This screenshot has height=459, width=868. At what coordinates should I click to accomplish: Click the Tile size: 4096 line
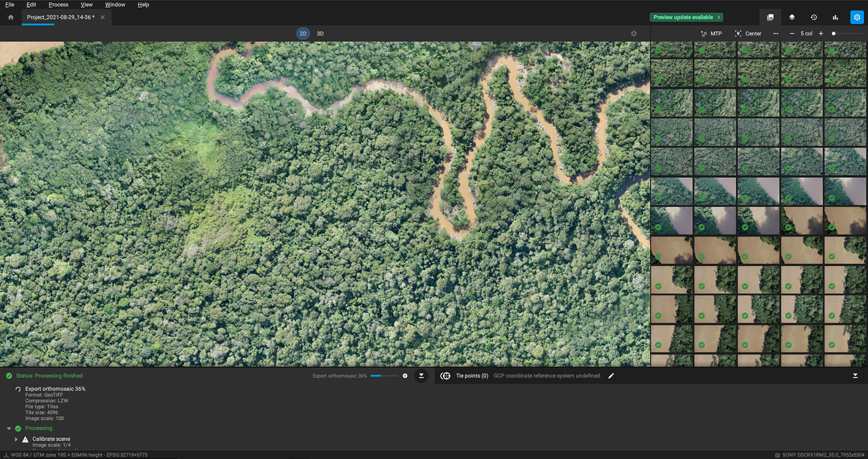tap(41, 412)
